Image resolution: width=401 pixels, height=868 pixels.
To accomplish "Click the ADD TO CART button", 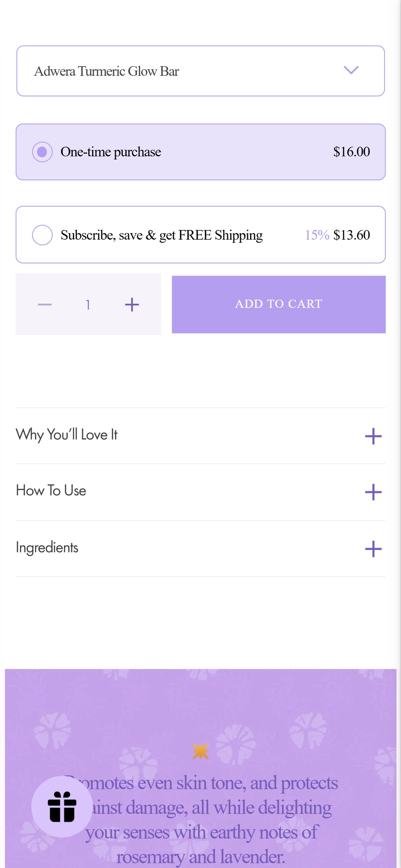I will (x=279, y=304).
